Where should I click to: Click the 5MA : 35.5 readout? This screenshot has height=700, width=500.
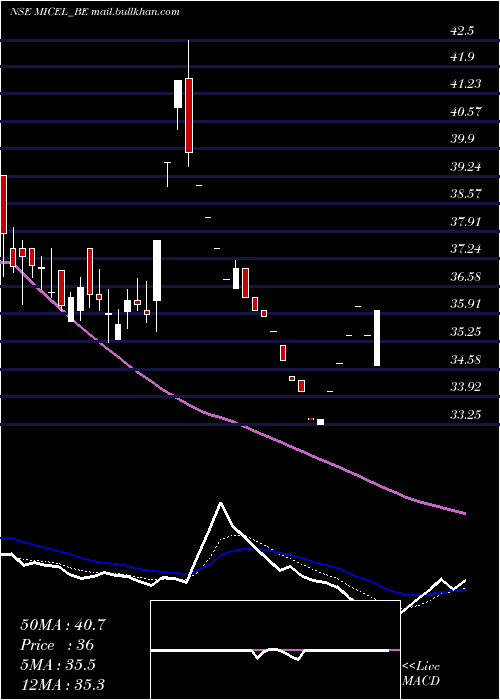point(58,665)
